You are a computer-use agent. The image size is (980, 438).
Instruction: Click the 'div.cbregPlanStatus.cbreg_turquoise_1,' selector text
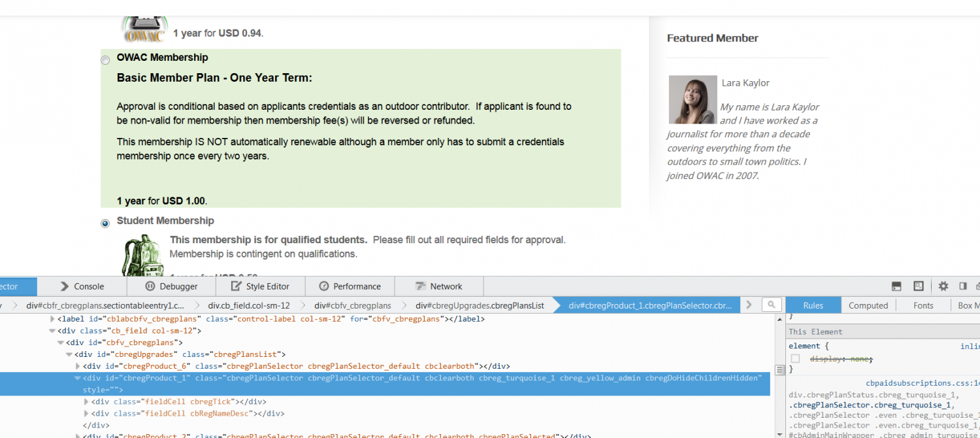click(874, 395)
